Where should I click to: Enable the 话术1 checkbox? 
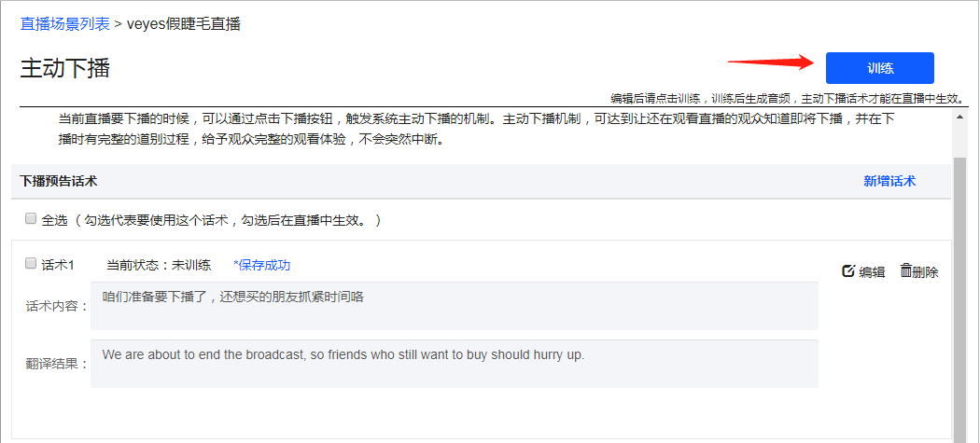(31, 264)
